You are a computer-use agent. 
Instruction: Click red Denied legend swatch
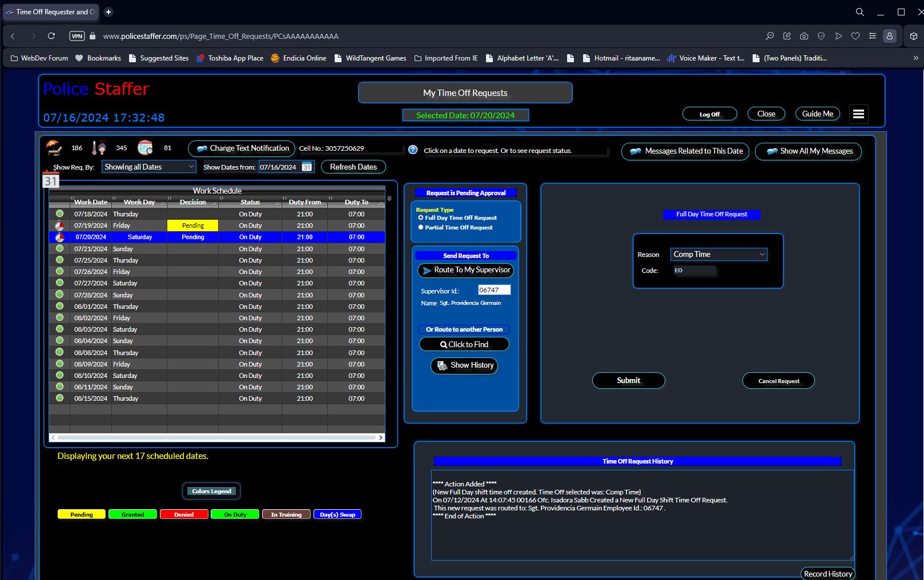pyautogui.click(x=184, y=514)
